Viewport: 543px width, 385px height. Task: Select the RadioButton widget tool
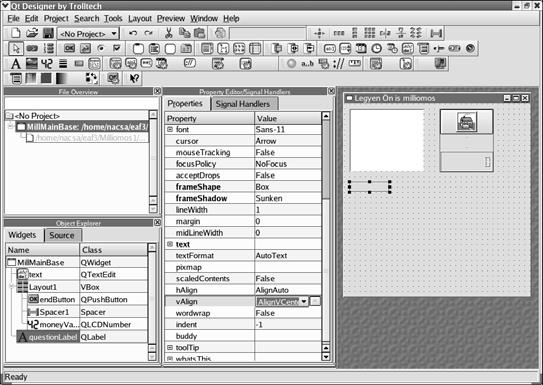tap(101, 48)
